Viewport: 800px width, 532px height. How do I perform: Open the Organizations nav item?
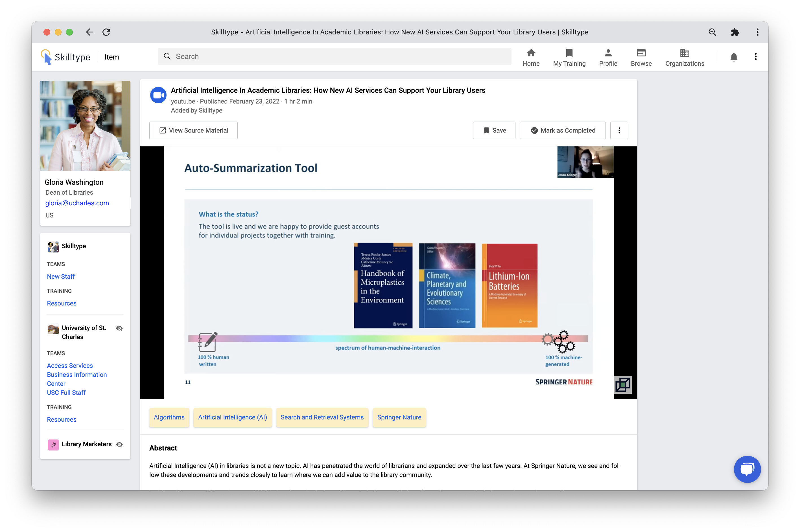[x=684, y=57]
